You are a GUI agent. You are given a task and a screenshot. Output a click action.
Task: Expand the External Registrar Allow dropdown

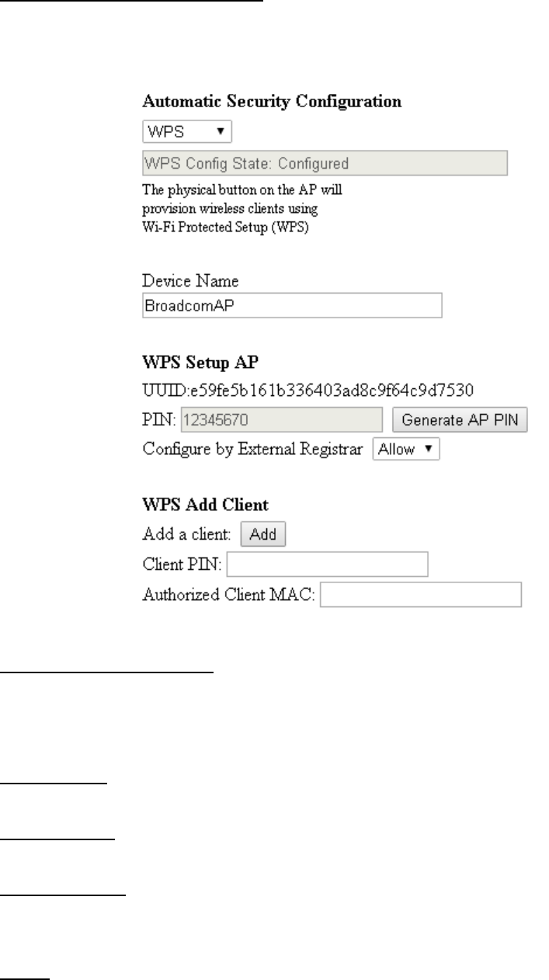406,450
